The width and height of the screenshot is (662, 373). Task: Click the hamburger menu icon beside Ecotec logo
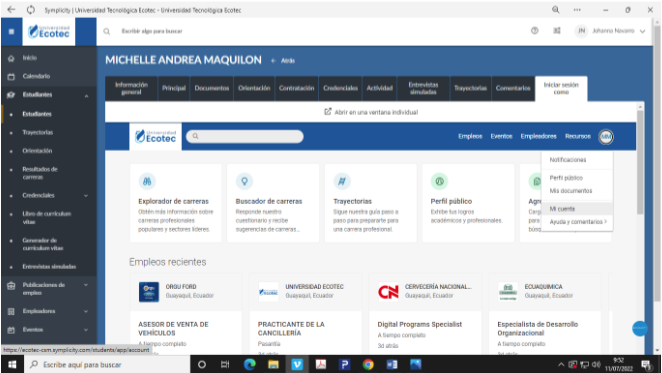pyautogui.click(x=11, y=31)
